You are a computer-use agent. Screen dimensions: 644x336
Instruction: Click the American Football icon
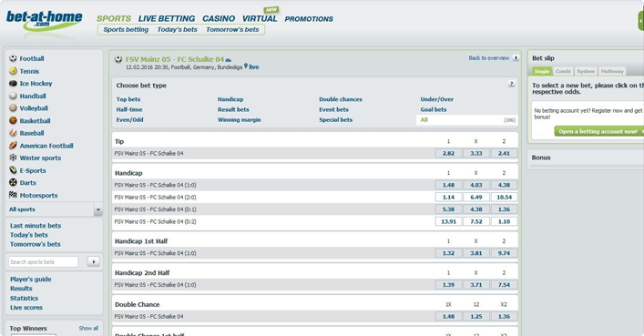[x=13, y=146]
